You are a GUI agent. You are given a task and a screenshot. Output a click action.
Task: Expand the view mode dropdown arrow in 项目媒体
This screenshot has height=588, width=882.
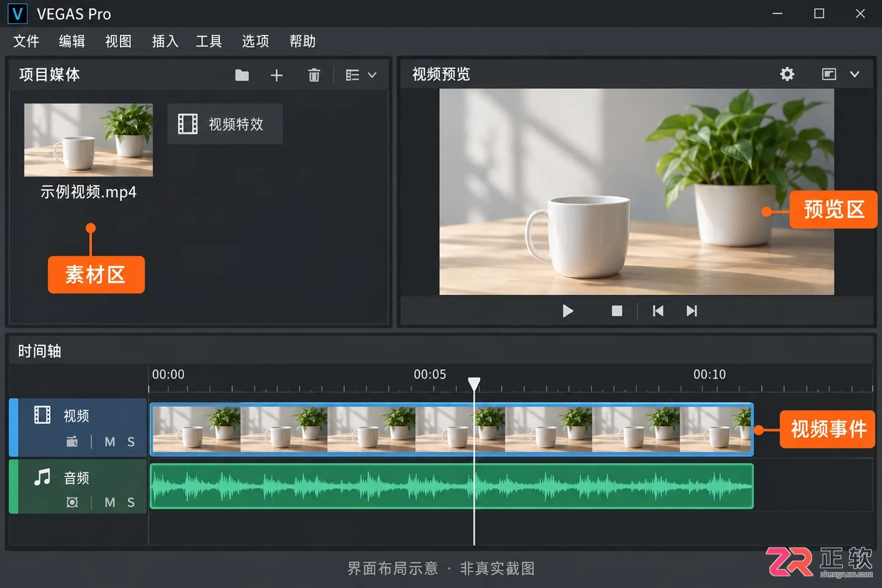pos(372,75)
